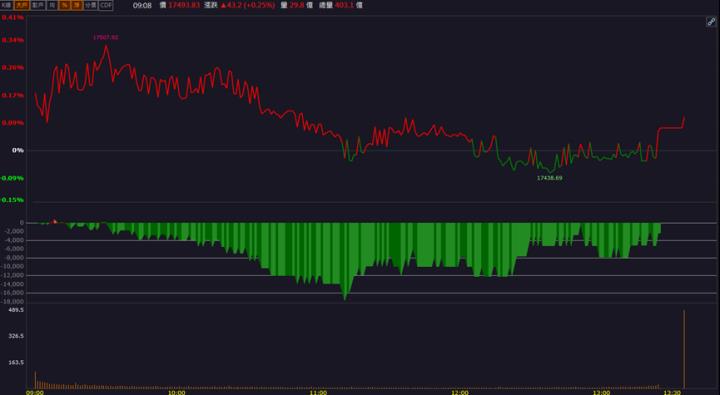Click the chain link icon at chart corner
This screenshot has height=395, width=720.
(711, 22)
